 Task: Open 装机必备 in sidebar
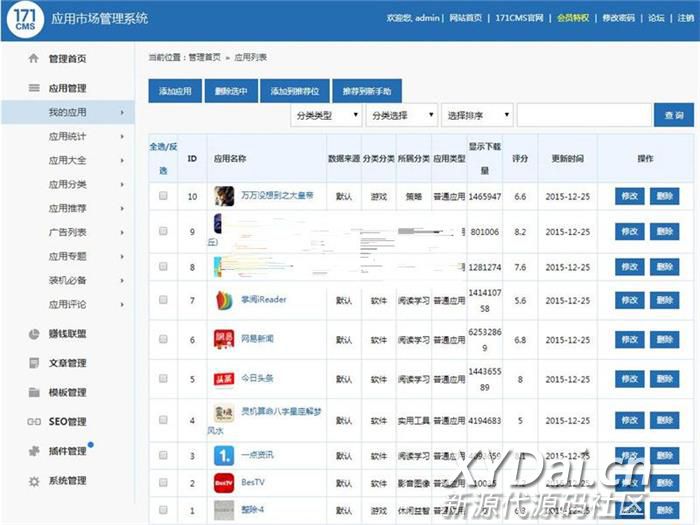pyautogui.click(x=67, y=280)
